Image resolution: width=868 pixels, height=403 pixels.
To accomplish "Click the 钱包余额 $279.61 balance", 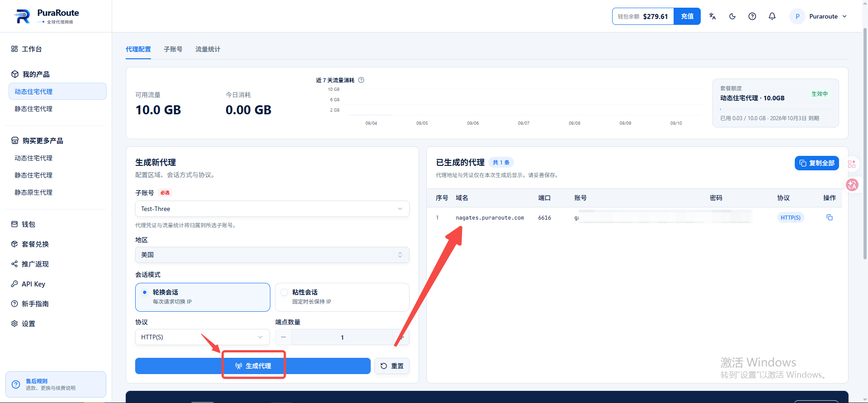I will [x=643, y=16].
